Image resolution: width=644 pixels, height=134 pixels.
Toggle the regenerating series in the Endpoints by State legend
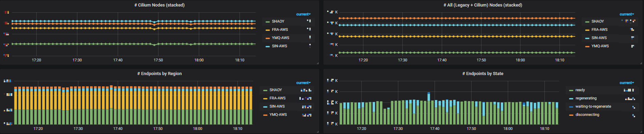(586, 98)
